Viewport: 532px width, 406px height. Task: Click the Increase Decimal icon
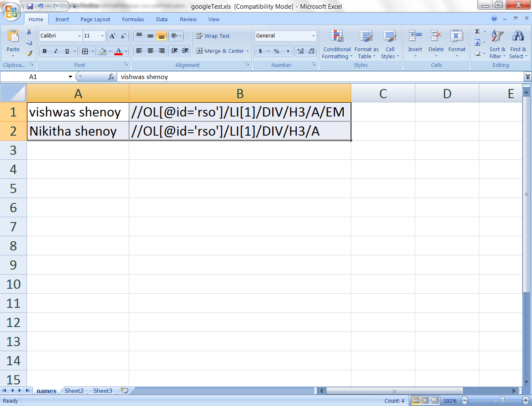click(300, 51)
